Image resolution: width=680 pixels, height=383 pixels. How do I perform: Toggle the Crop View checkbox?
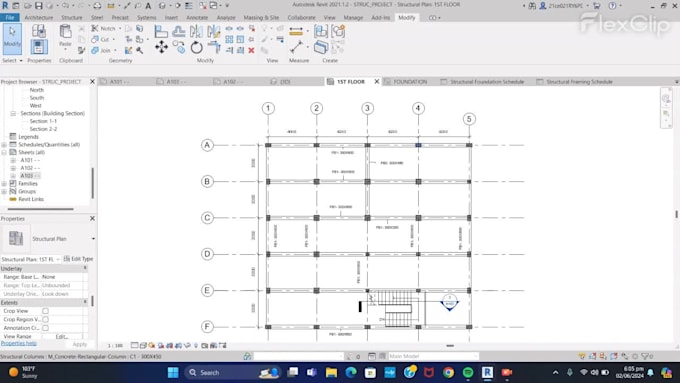(46, 311)
